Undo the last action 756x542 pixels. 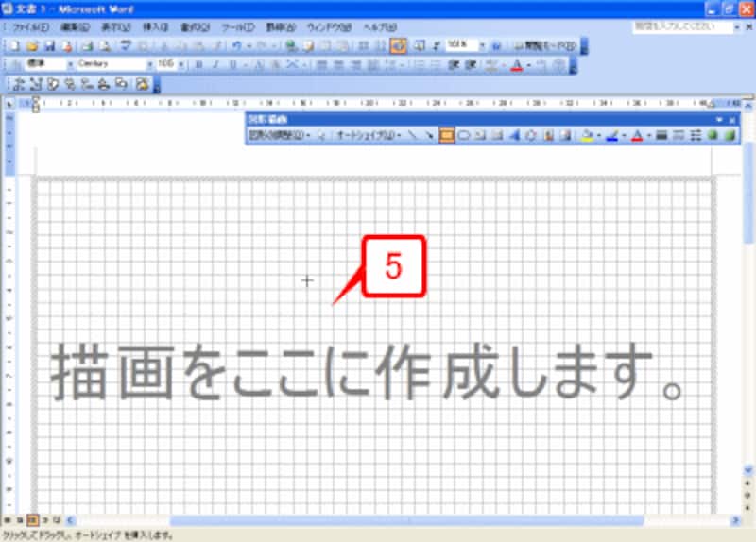(x=236, y=46)
